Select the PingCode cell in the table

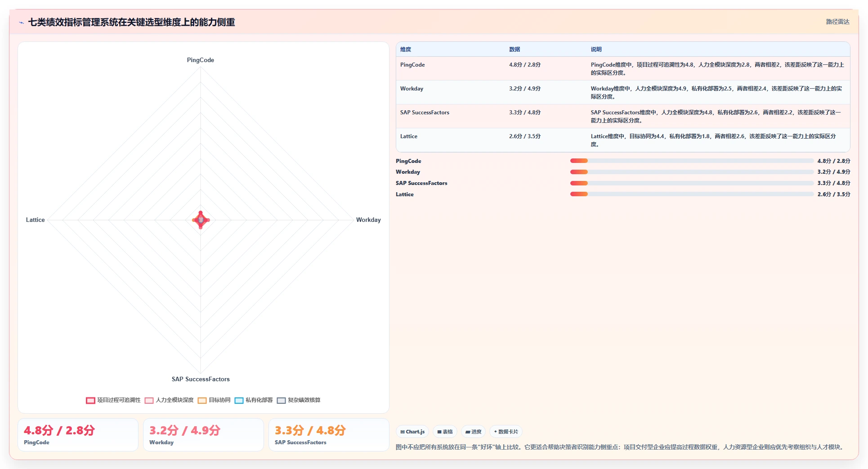[x=412, y=65]
